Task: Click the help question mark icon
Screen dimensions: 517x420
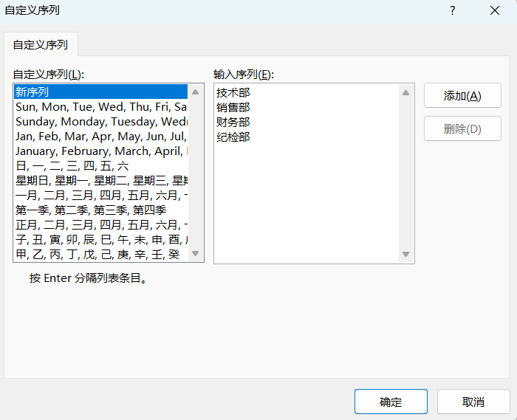Action: click(452, 10)
